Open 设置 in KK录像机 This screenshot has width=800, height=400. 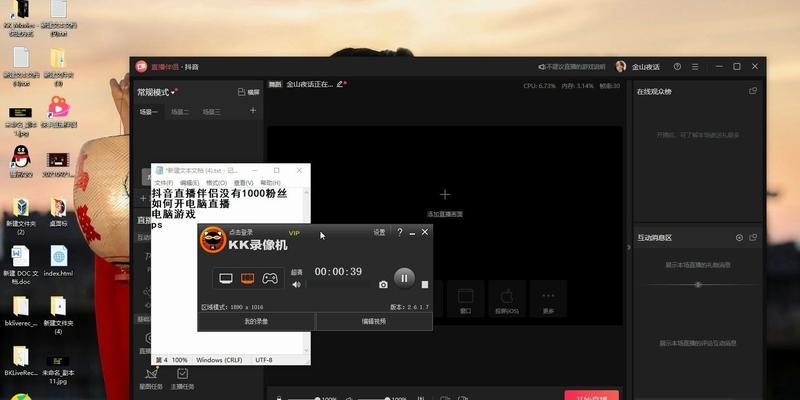379,232
